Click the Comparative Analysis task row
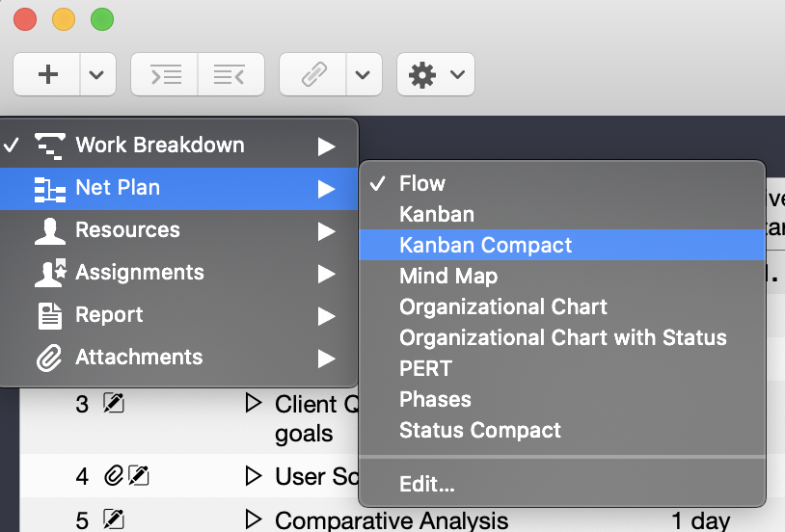 pos(391,520)
